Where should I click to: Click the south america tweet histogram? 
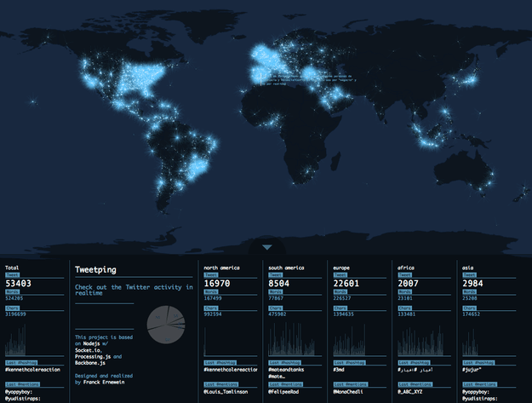(x=291, y=339)
